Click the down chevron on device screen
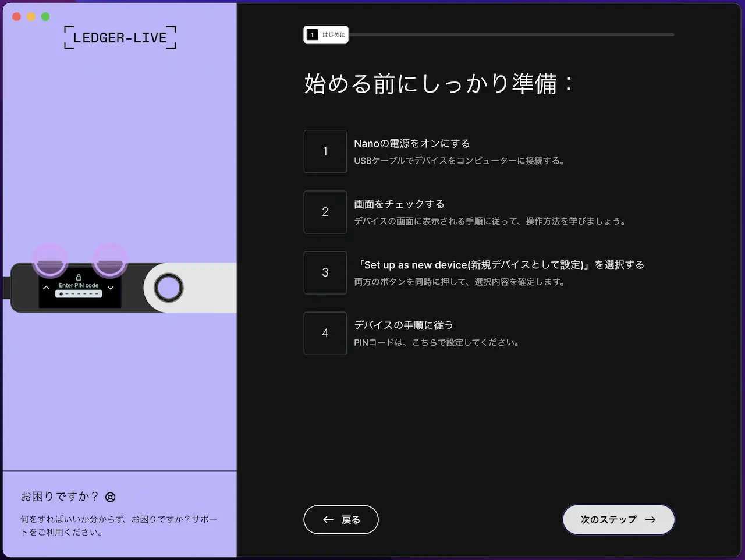Viewport: 745px width, 560px height. 111,287
